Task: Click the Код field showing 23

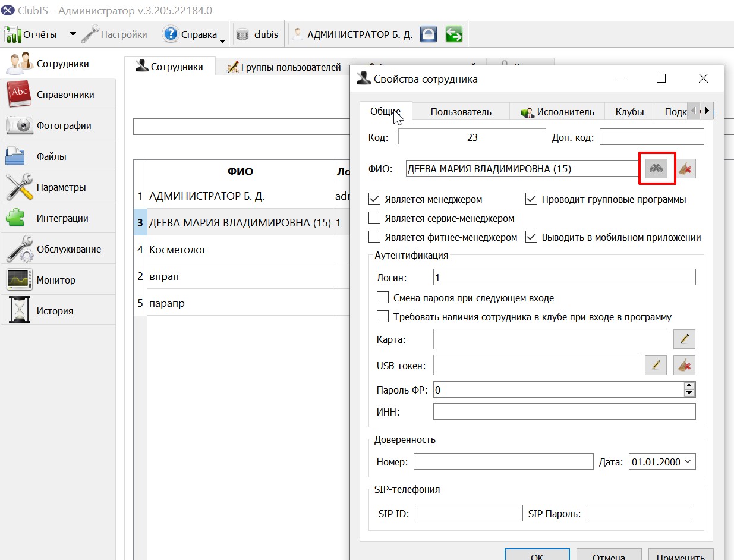Action: click(472, 137)
